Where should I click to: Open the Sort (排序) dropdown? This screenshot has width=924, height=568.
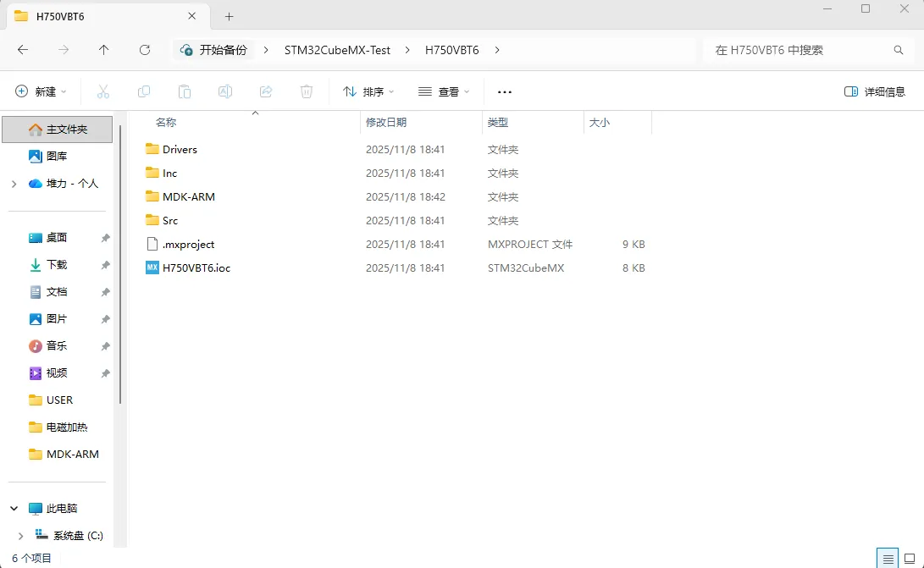pyautogui.click(x=368, y=91)
